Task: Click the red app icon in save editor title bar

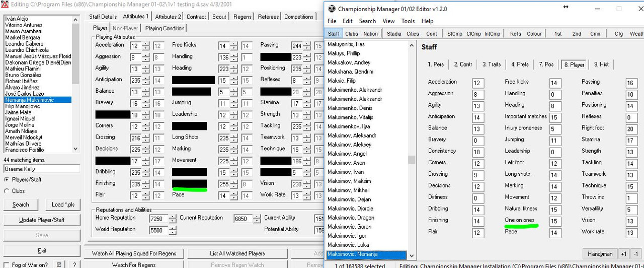Action: [x=4, y=5]
